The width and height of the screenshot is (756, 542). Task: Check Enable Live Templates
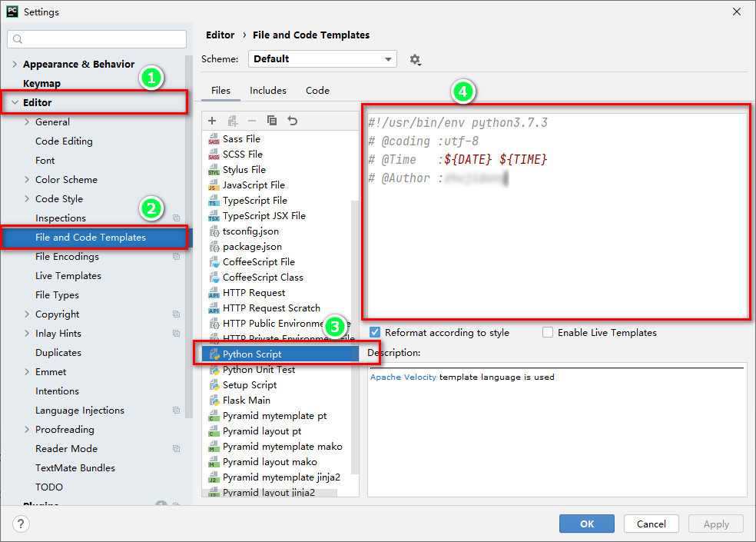pos(548,333)
